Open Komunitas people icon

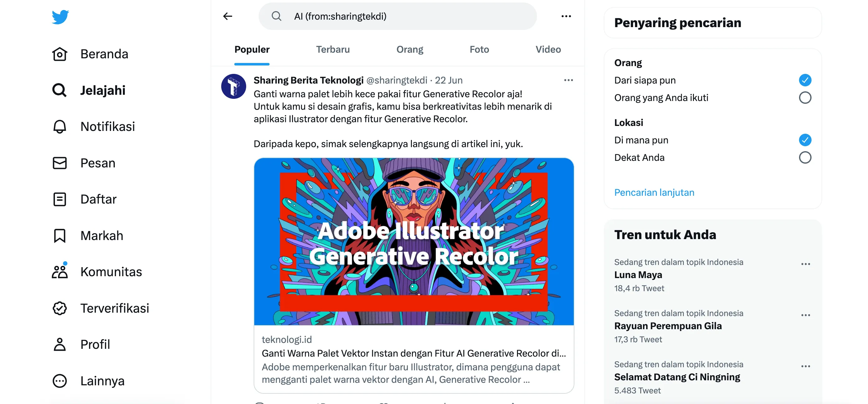point(60,272)
